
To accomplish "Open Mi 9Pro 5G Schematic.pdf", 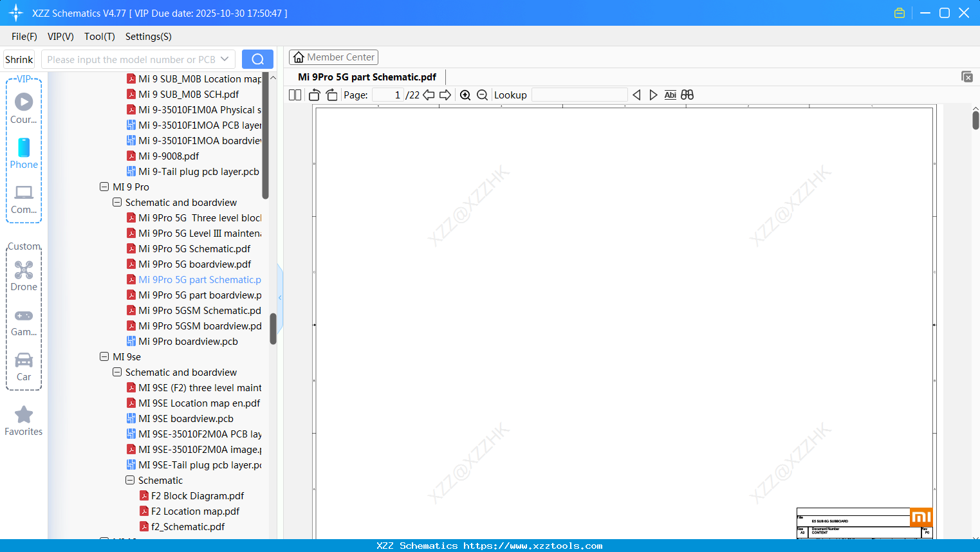I will tap(189, 249).
